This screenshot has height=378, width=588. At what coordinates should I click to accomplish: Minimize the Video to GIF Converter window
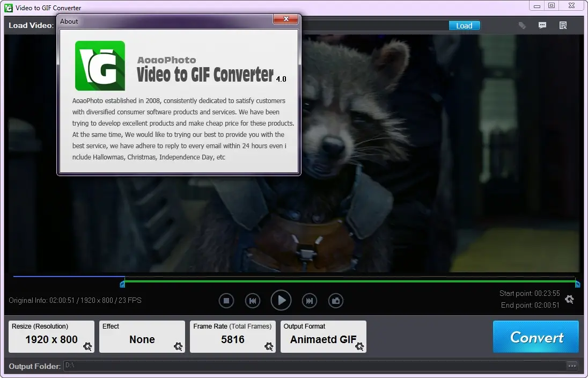click(x=537, y=6)
